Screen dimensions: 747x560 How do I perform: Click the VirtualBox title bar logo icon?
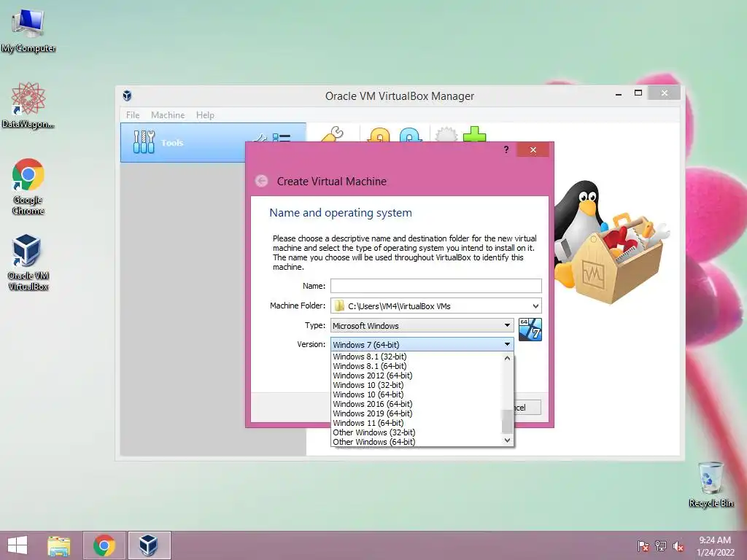click(x=127, y=96)
